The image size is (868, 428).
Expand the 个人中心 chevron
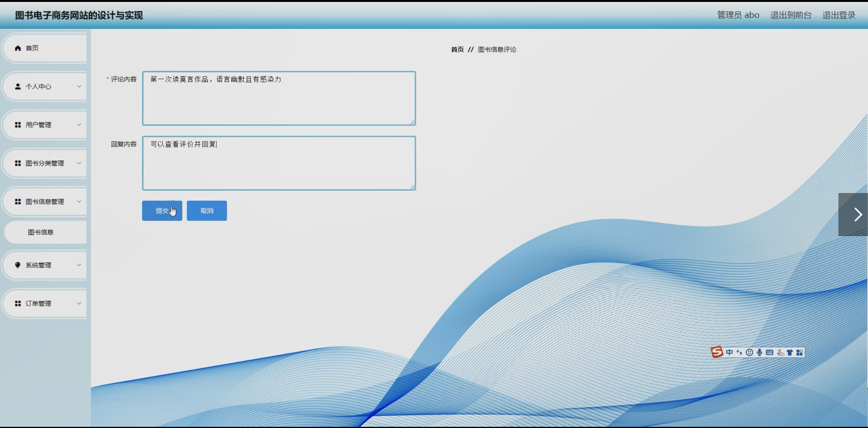pyautogui.click(x=79, y=87)
